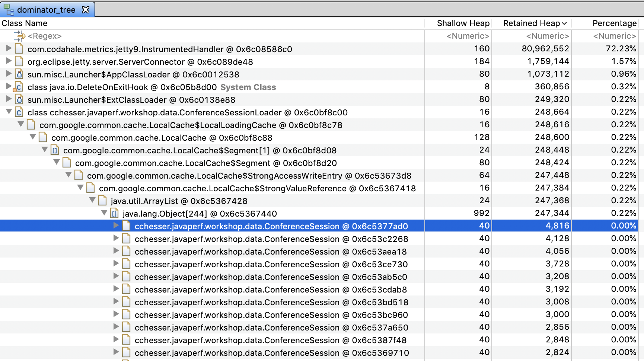Click the ServerConnector object icon
This screenshot has height=361, width=644.
(x=19, y=61)
